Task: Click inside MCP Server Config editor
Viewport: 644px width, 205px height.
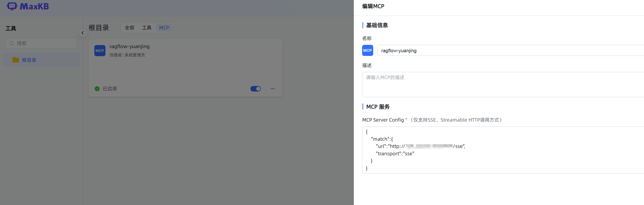Action: (503, 150)
